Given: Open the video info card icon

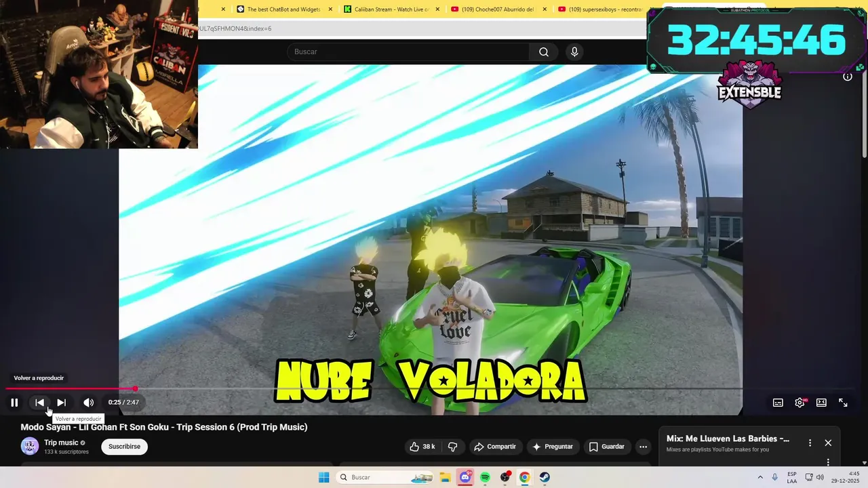Looking at the screenshot, I should 848,77.
